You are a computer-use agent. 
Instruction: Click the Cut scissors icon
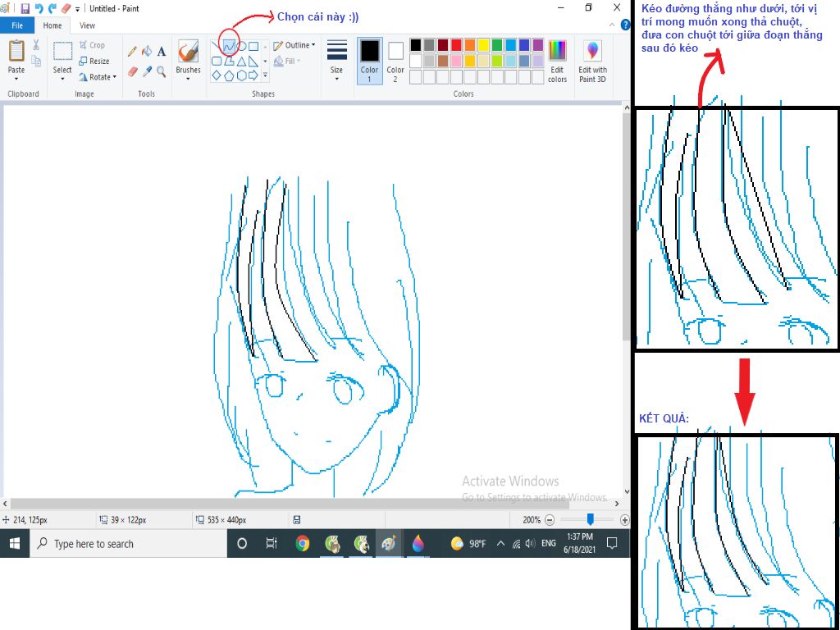point(36,44)
